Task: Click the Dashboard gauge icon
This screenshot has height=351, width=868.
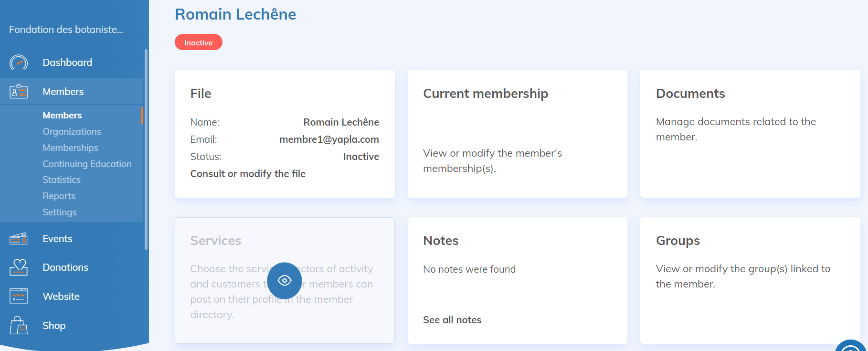Action: 19,63
